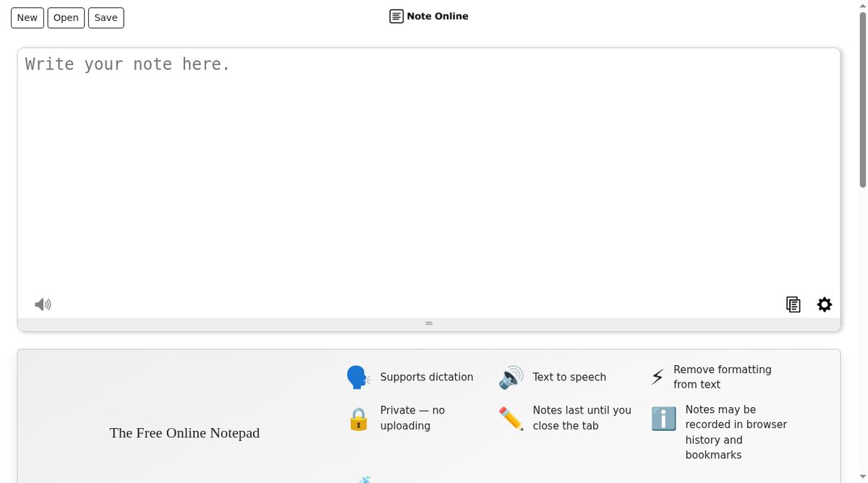Screen dimensions: 868x483
Task: Click the lightning bolt remove-formatting icon
Action: tap(658, 377)
